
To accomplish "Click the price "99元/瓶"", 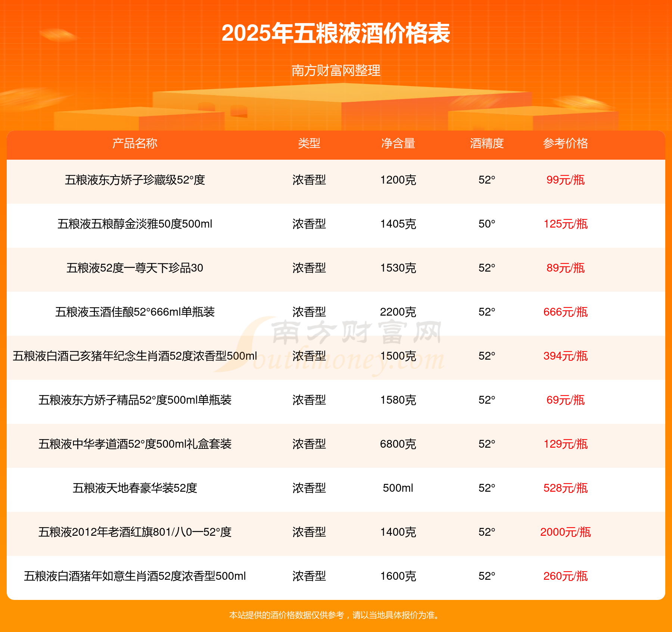I will pyautogui.click(x=566, y=180).
